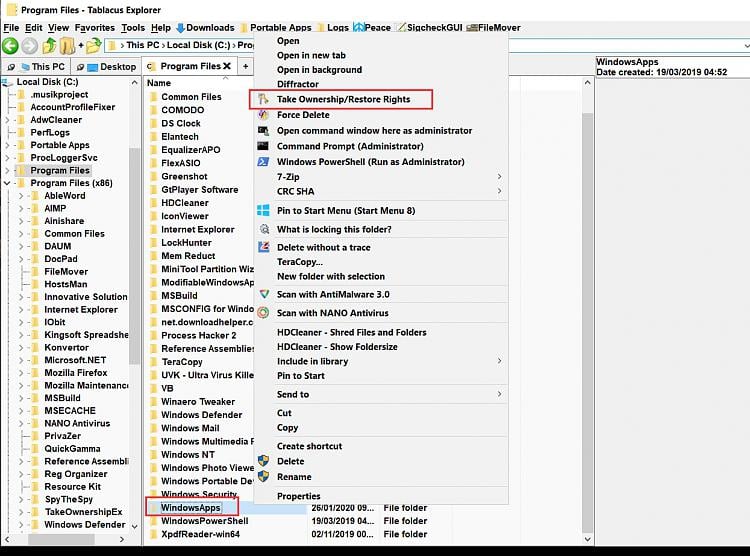
Task: Sort by the Name column header
Action: pyautogui.click(x=159, y=83)
